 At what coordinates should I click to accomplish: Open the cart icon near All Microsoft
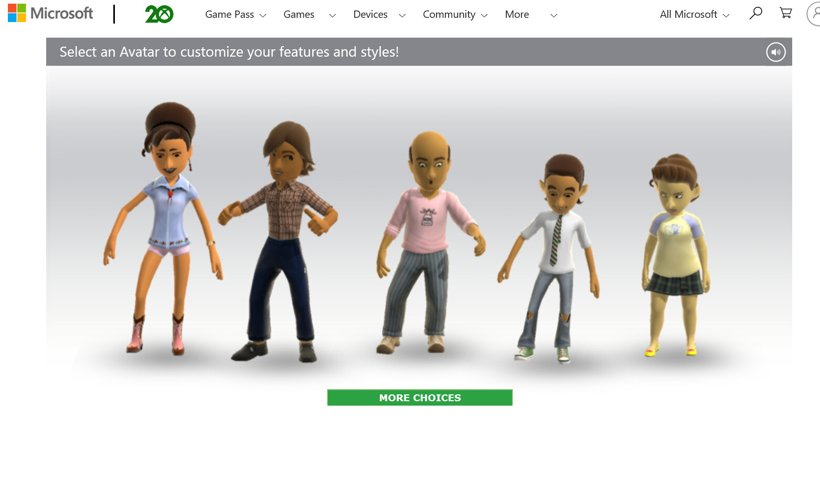[x=785, y=13]
